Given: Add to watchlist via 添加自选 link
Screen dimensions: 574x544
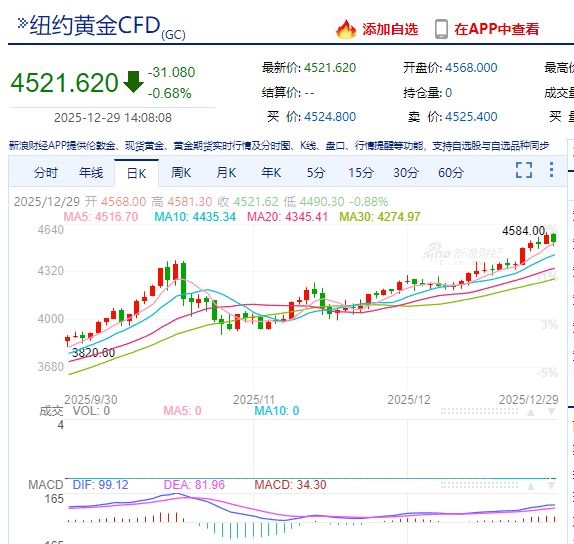Looking at the screenshot, I should (x=390, y=29).
